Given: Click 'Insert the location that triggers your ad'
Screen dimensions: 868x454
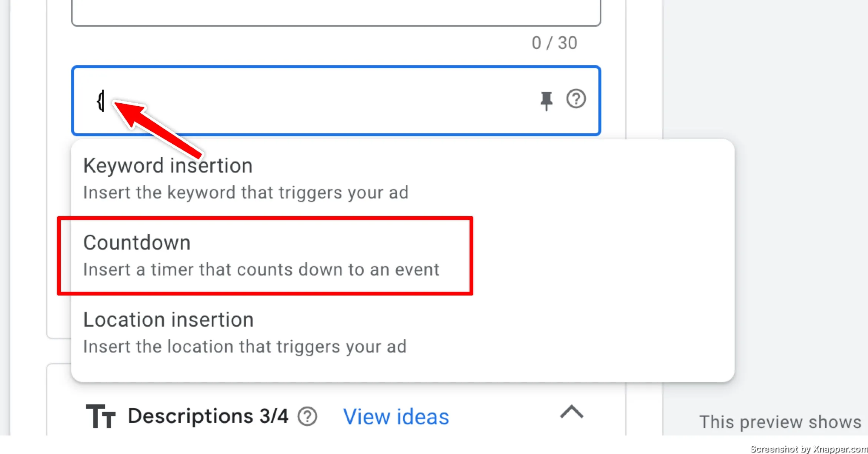Looking at the screenshot, I should 245,347.
